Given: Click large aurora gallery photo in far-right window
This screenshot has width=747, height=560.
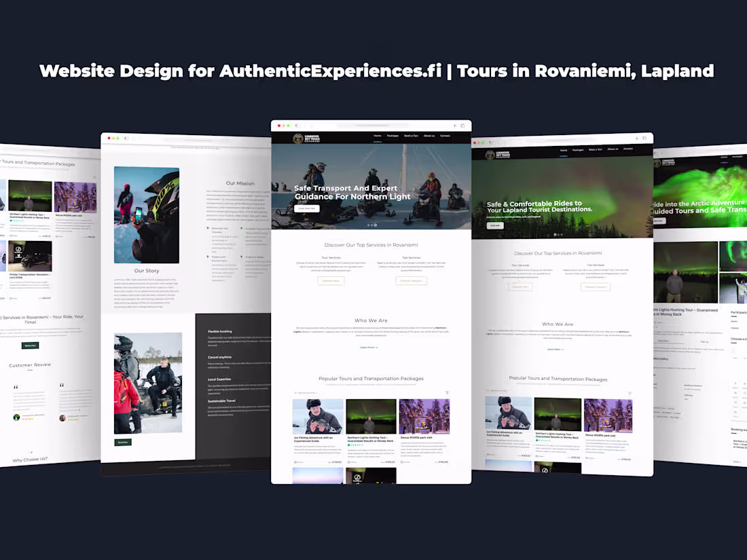Looking at the screenshot, I should click(686, 272).
